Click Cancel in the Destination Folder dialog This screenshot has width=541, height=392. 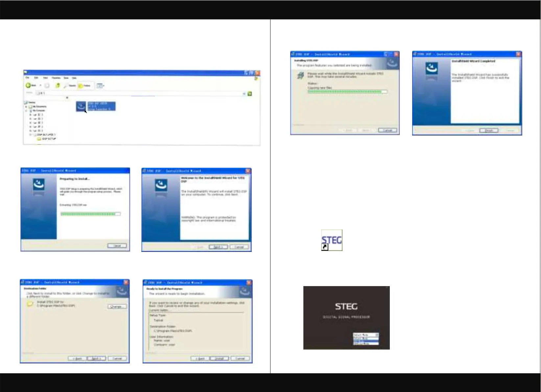pyautogui.click(x=117, y=358)
